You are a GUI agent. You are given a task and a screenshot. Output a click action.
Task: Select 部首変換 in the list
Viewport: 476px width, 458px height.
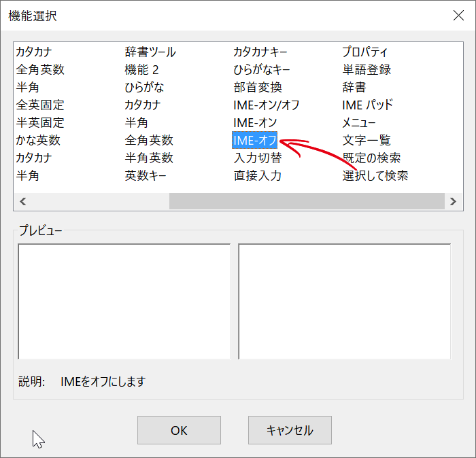[x=258, y=88]
